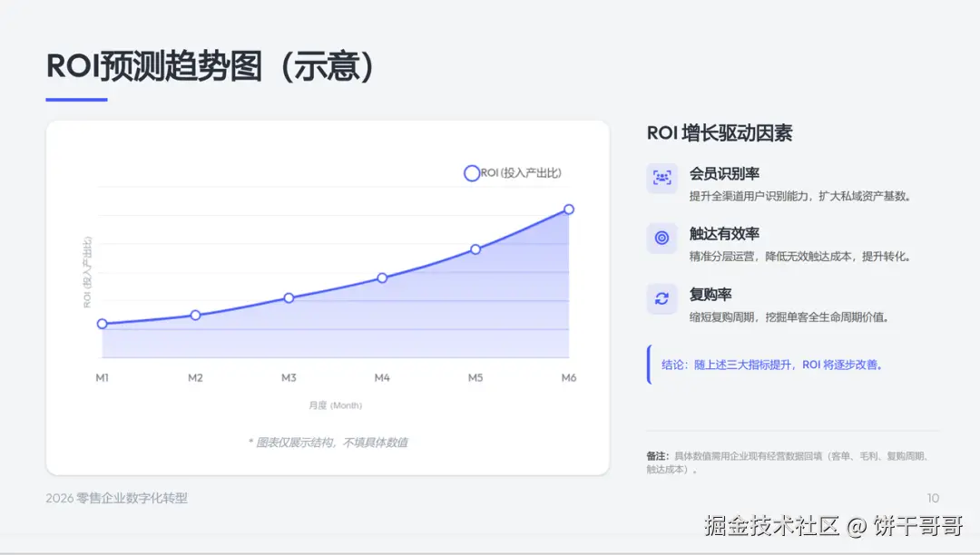This screenshot has height=555, width=980.
Task: Select the M1 data point on chart
Action: click(103, 324)
